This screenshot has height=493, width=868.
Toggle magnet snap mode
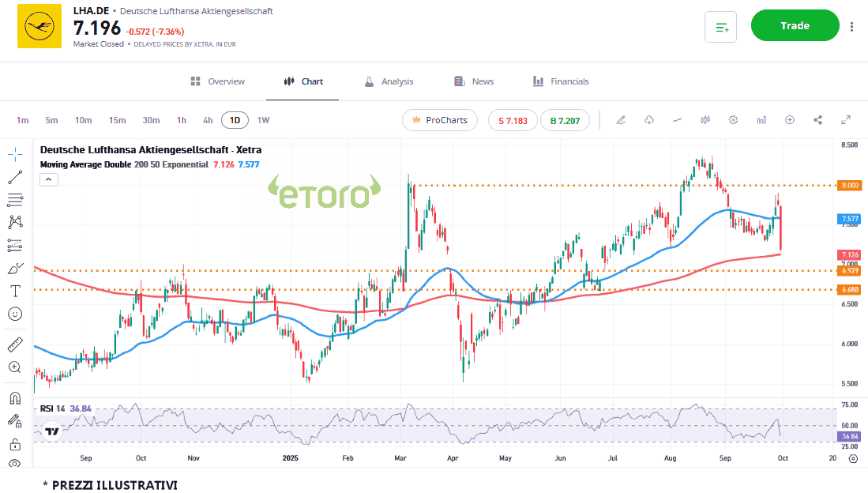point(15,397)
